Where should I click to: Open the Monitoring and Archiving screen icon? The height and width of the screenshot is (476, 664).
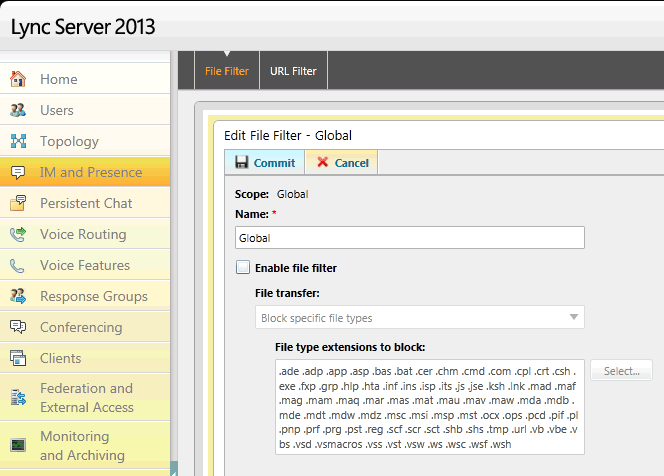tap(18, 445)
